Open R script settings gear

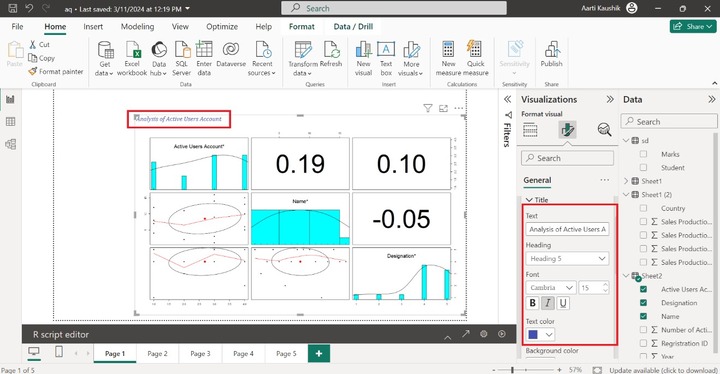(x=484, y=334)
